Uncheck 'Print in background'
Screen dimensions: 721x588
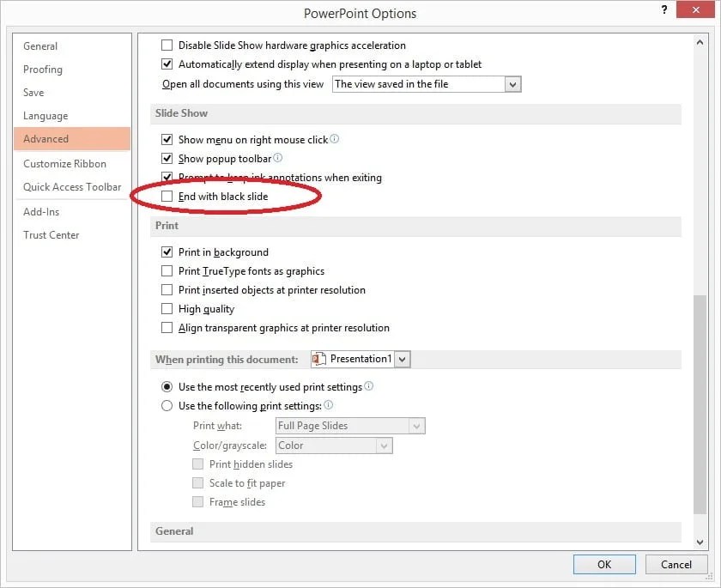(167, 252)
